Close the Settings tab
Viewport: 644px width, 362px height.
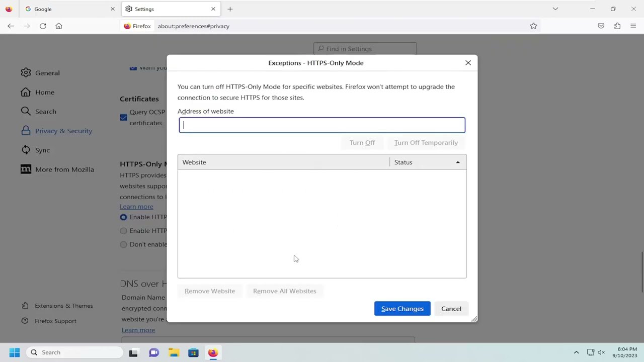click(x=213, y=9)
